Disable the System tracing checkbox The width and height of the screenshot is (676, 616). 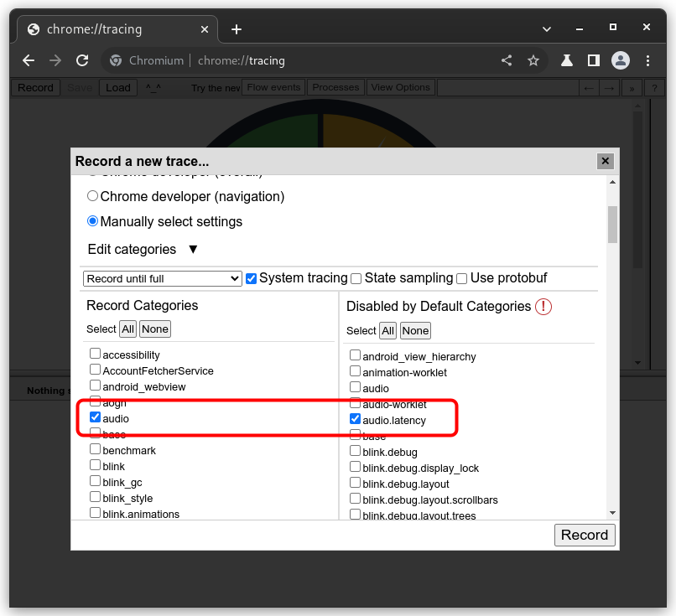[251, 279]
